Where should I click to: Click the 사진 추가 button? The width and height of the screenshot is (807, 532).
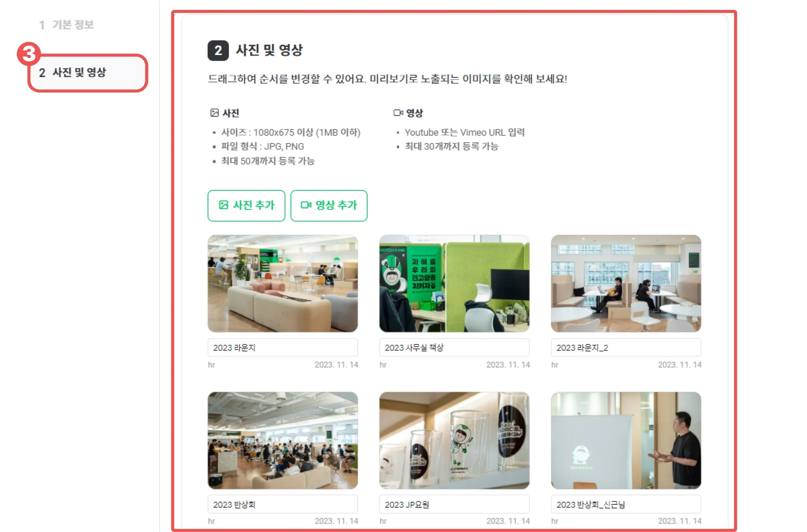(246, 205)
